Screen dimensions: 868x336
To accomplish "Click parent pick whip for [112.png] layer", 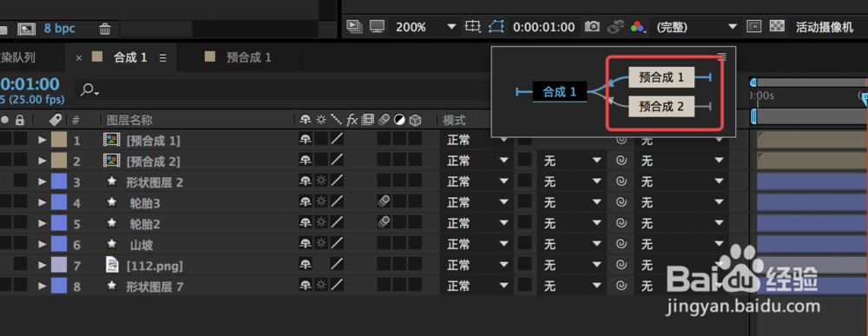I will (621, 265).
